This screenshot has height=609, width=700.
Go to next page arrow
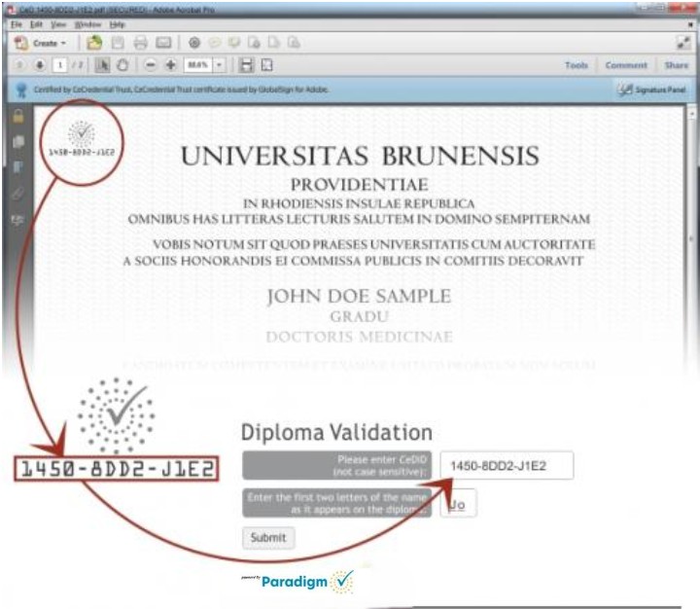(x=40, y=65)
